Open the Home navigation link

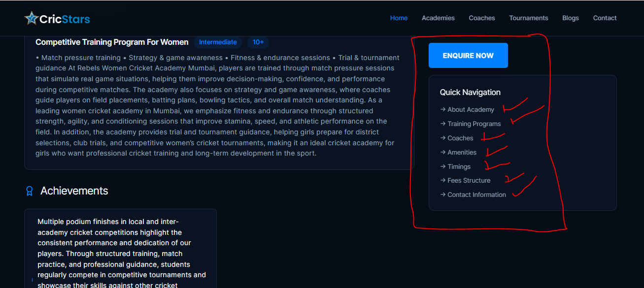[x=399, y=18]
